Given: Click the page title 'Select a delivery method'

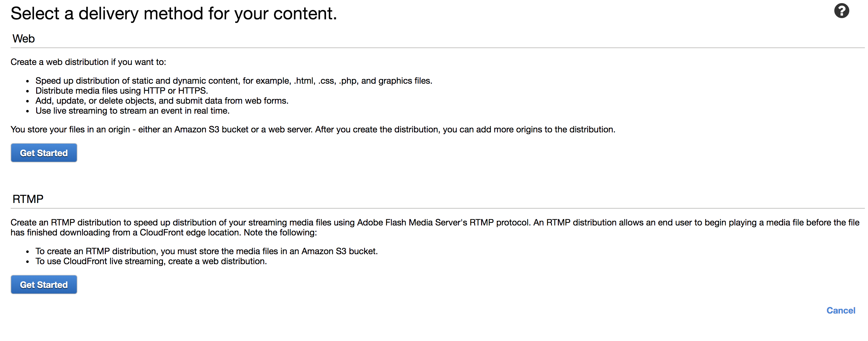Looking at the screenshot, I should click(173, 13).
